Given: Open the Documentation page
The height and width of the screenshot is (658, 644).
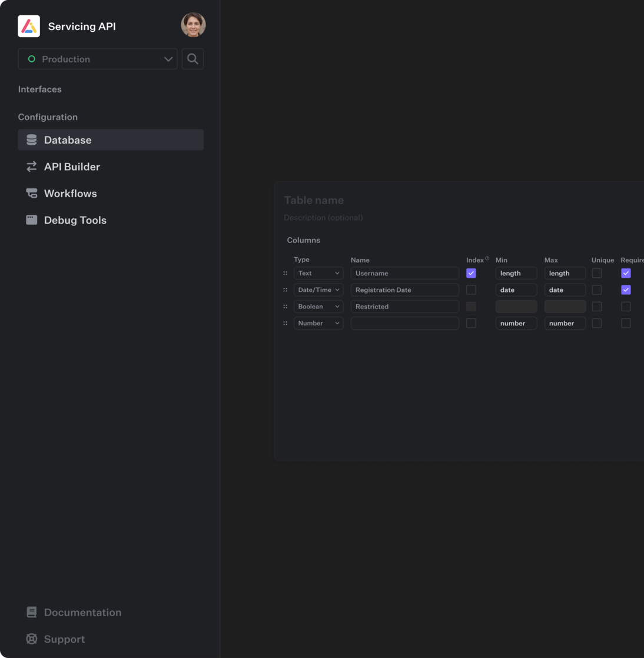Looking at the screenshot, I should [x=82, y=612].
